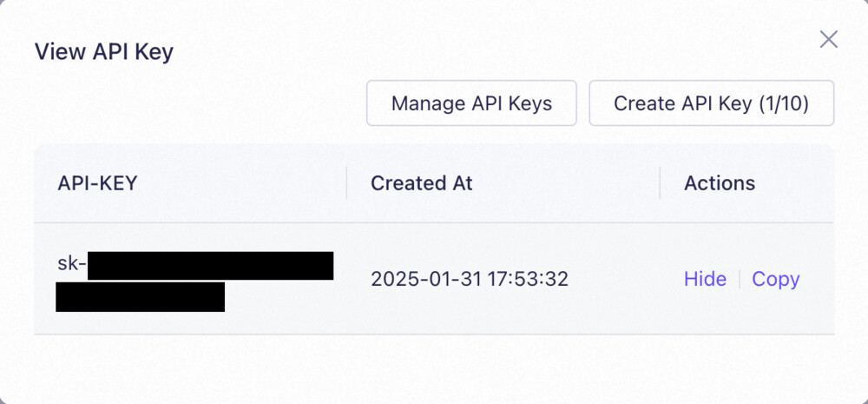Click the empty header area right of Actions
The height and width of the screenshot is (404, 868).
(794, 183)
